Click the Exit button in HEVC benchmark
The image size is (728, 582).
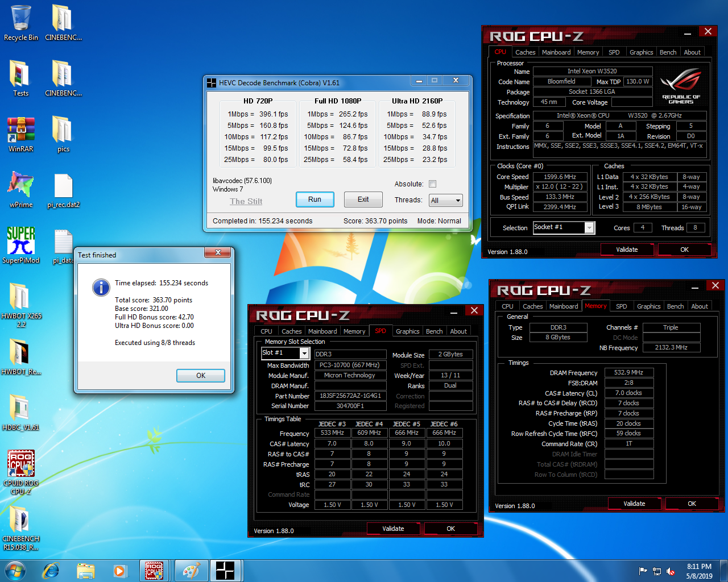click(363, 199)
